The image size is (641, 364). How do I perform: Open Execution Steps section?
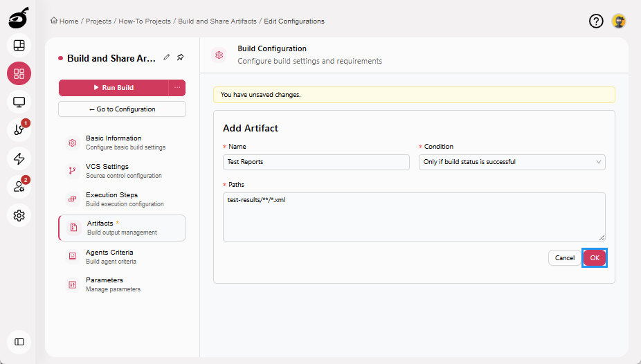[x=122, y=199]
